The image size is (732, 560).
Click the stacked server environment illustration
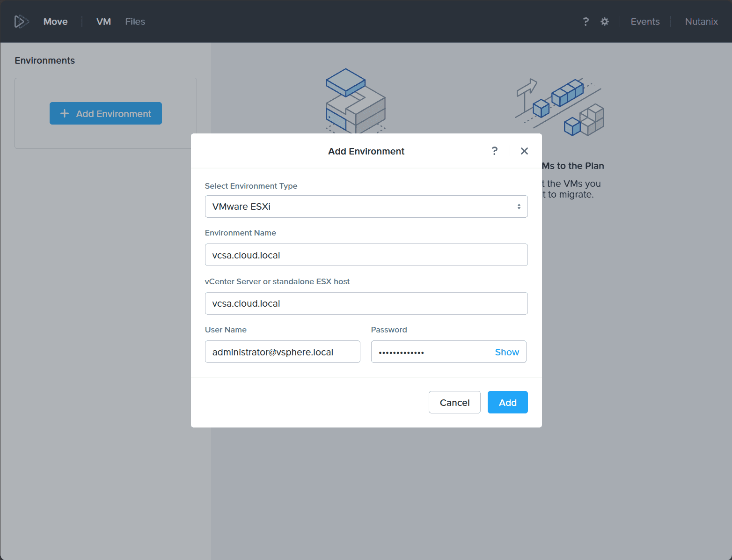(356, 101)
